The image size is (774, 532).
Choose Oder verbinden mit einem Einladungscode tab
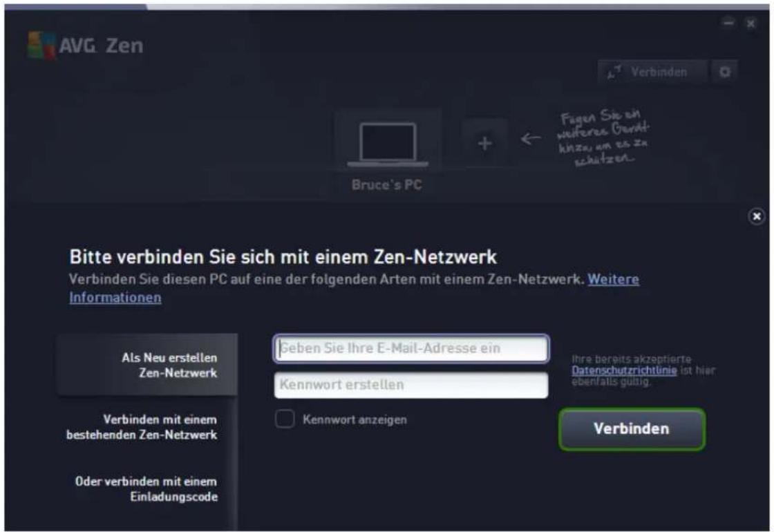point(146,488)
